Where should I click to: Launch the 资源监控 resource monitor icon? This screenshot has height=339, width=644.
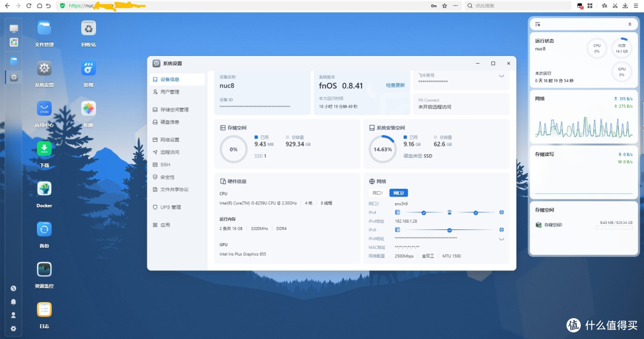44,270
